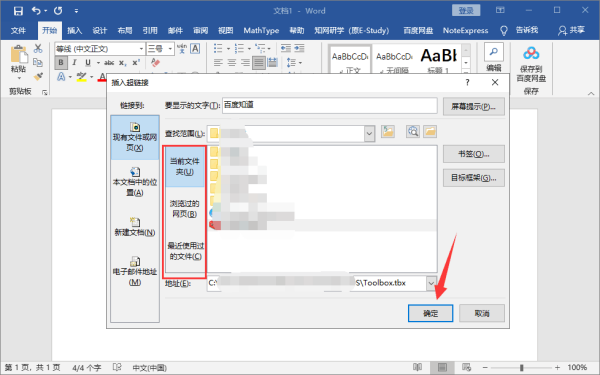This screenshot has width=600, height=375.
Task: Click the Save to Baidu Netdisk cloud icon
Action: [x=531, y=54]
